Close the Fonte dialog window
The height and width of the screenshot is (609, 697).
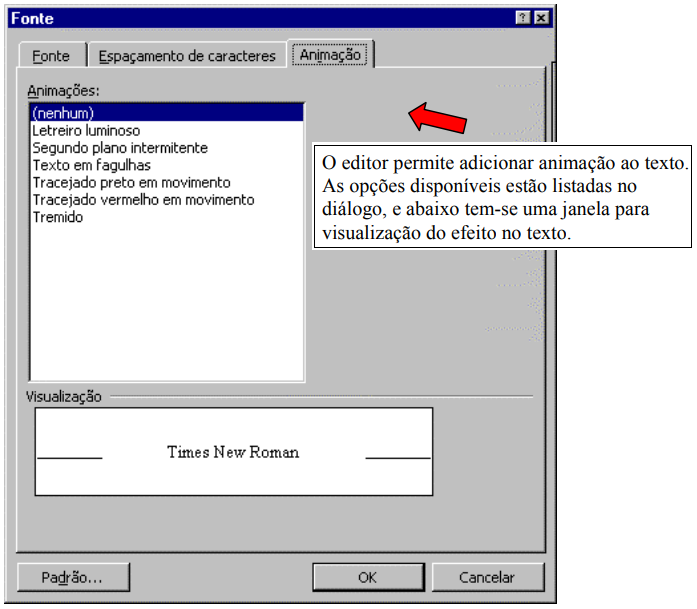click(541, 19)
